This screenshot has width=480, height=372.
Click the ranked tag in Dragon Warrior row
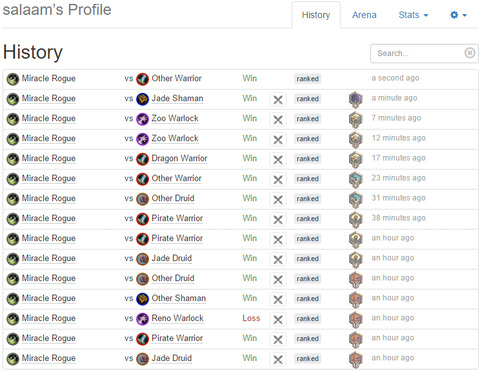point(307,159)
